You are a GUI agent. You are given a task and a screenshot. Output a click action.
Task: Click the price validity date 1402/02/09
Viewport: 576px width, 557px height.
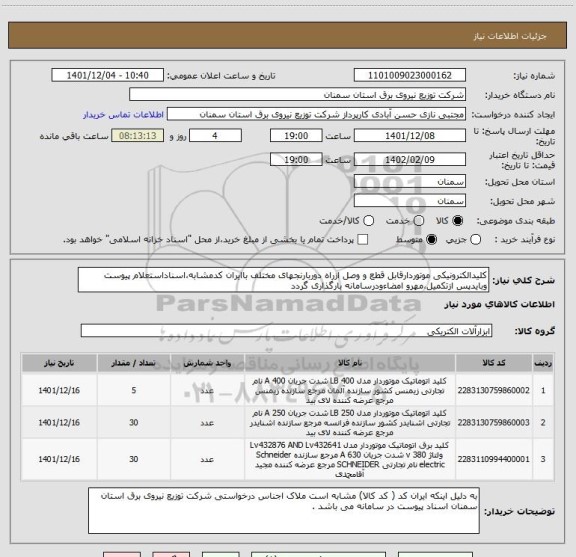[x=410, y=159]
